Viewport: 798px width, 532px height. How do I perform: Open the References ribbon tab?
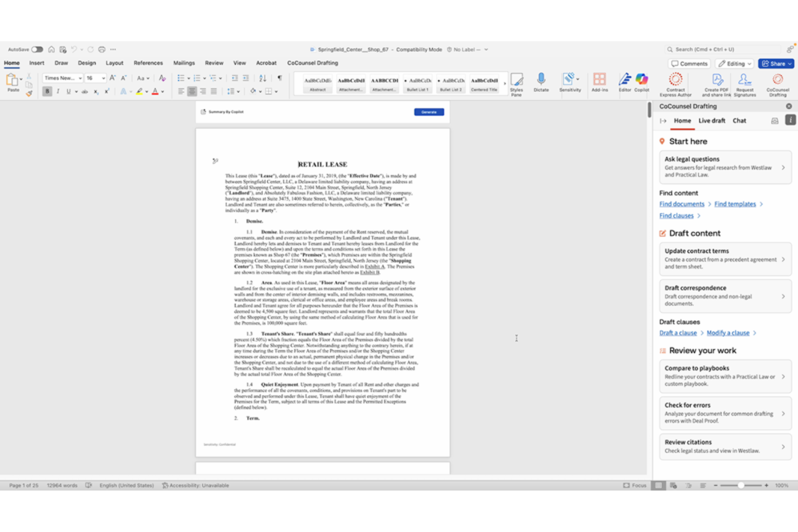[x=148, y=63]
